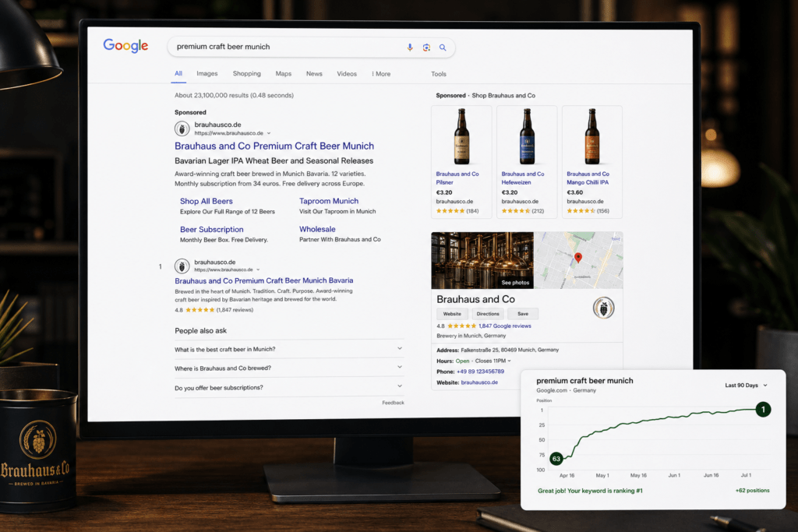This screenshot has height=532, width=798.
Task: Call phone number +49 89 123456789
Action: [480, 372]
